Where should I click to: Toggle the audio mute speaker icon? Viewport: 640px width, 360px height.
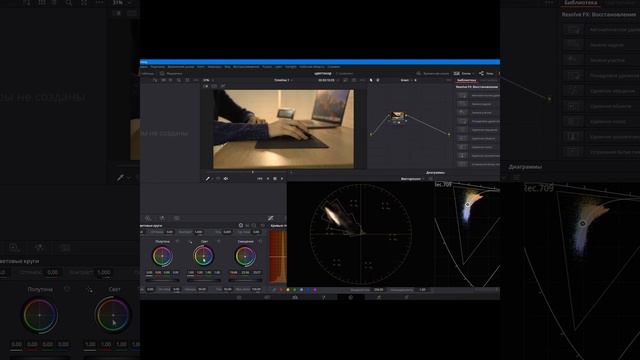pos(226,179)
